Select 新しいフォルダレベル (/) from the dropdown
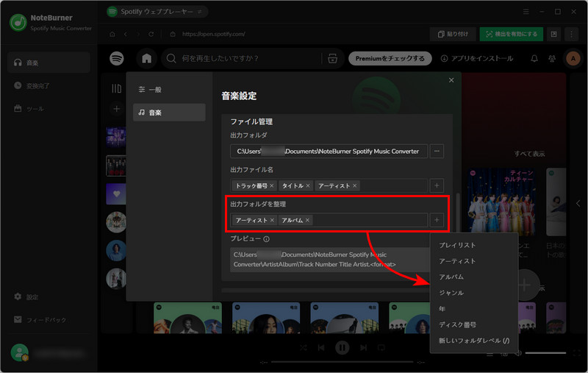588x373 pixels. coord(474,341)
